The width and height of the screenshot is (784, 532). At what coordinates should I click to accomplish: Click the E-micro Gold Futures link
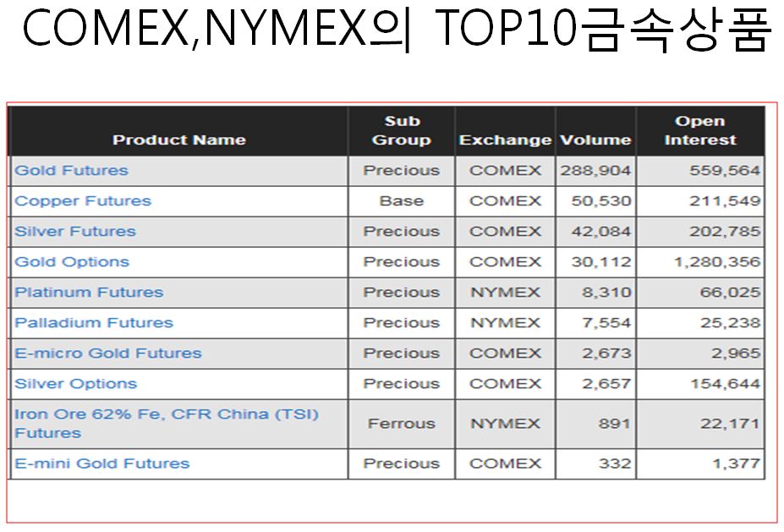[108, 354]
